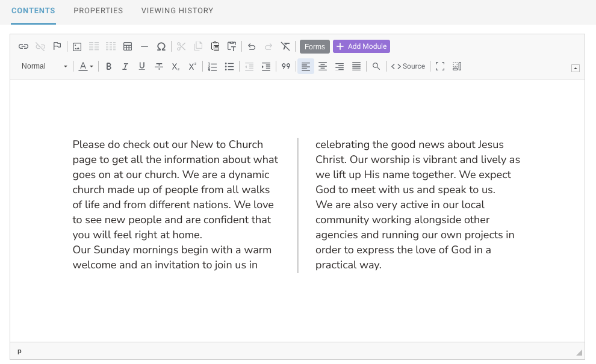Image resolution: width=596 pixels, height=364 pixels.
Task: Switch to Source code view
Action: pyautogui.click(x=408, y=66)
